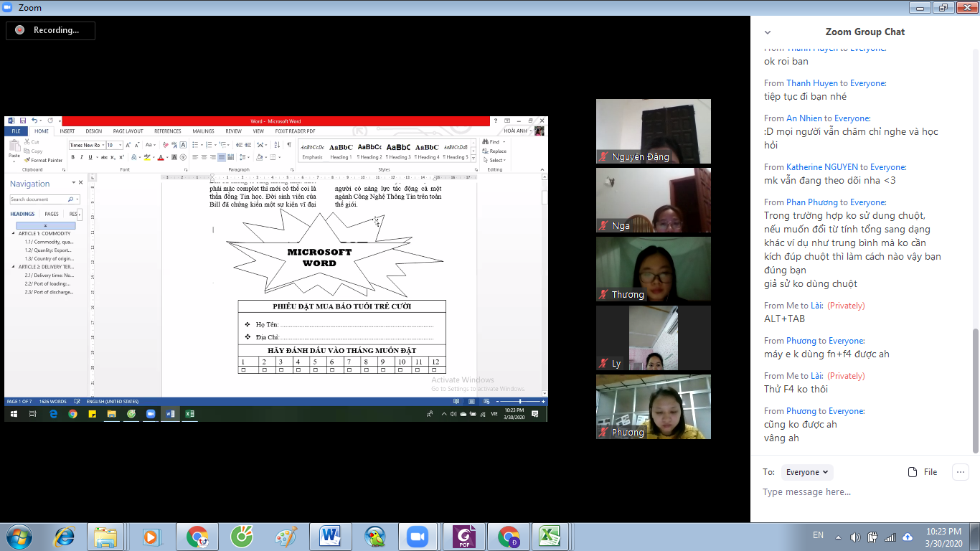Toggle Underline formatting in the Font group
The image size is (980, 551).
[x=89, y=157]
